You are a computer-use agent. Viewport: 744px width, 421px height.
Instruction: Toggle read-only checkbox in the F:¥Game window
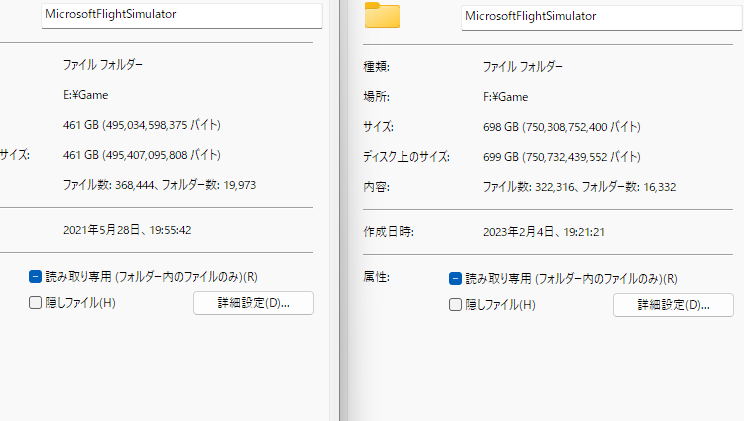(456, 279)
